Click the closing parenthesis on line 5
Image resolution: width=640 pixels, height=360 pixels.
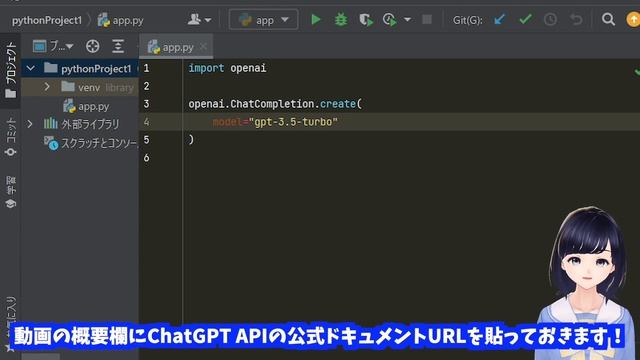click(x=191, y=140)
